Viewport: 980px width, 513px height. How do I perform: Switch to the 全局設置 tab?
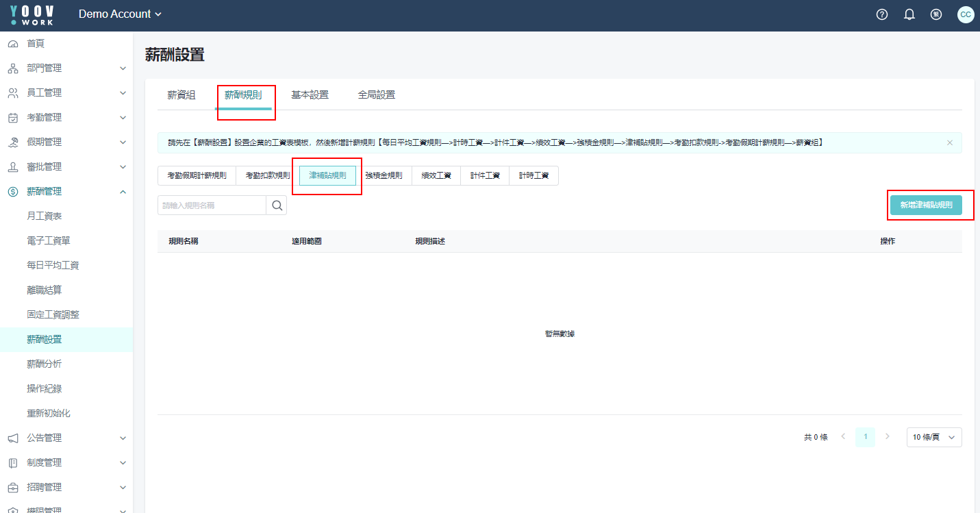tap(376, 95)
